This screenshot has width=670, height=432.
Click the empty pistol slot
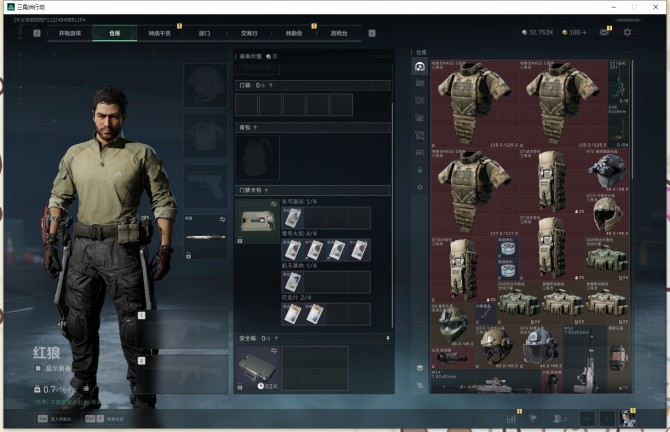pos(206,186)
